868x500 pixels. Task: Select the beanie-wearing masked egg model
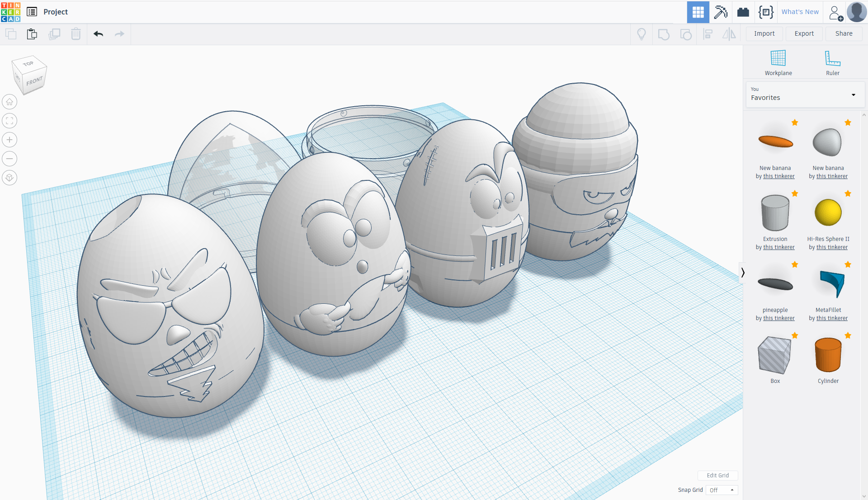tap(576, 172)
